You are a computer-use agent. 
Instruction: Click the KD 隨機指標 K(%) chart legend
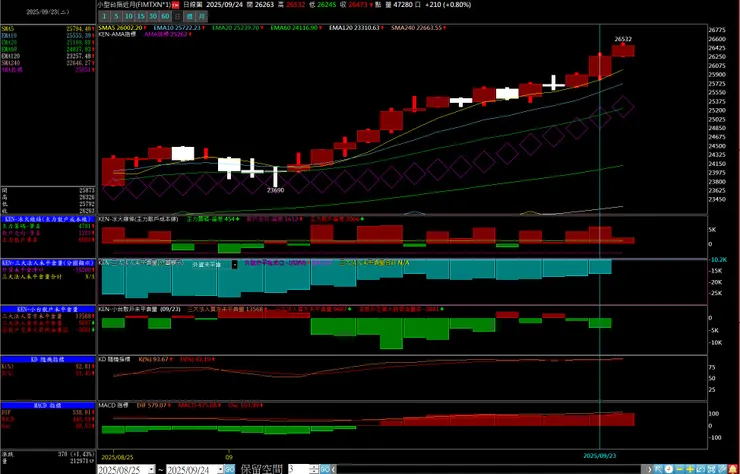click(x=154, y=359)
